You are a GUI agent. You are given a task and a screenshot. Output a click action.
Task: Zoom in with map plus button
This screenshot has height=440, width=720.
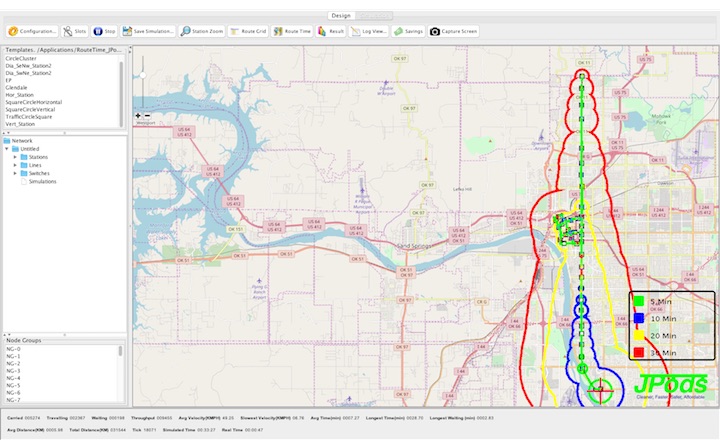tap(139, 116)
